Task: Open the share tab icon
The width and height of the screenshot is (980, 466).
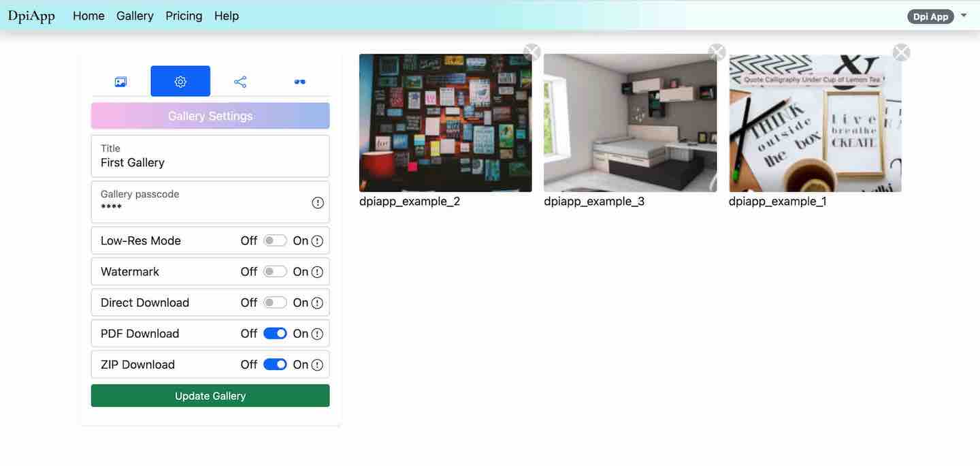Action: [x=240, y=82]
